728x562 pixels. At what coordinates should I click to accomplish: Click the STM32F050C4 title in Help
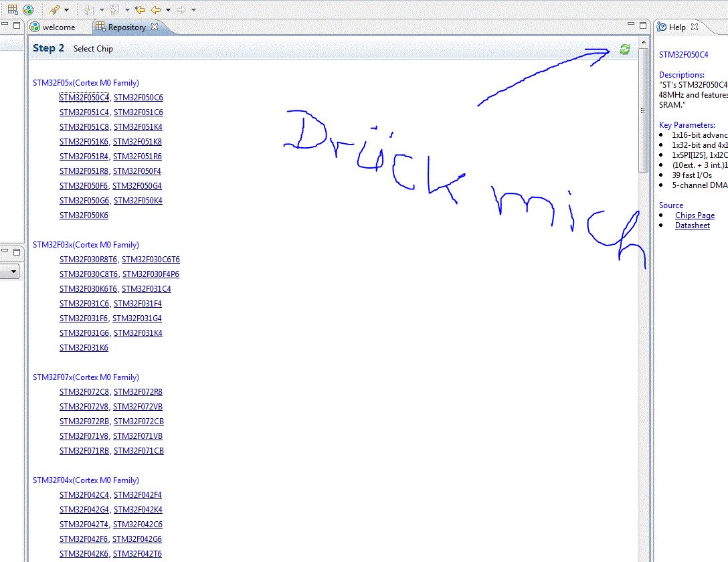click(683, 55)
